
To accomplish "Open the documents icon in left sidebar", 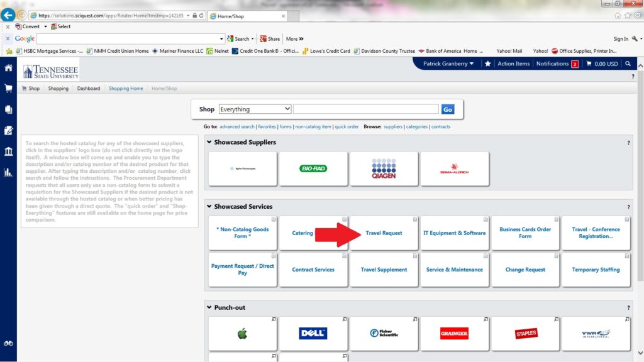I will [8, 109].
